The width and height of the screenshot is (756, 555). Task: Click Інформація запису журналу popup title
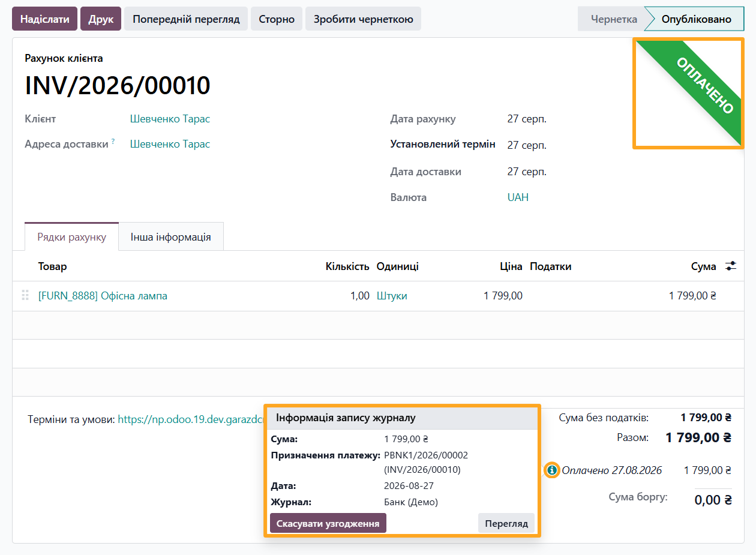(346, 418)
